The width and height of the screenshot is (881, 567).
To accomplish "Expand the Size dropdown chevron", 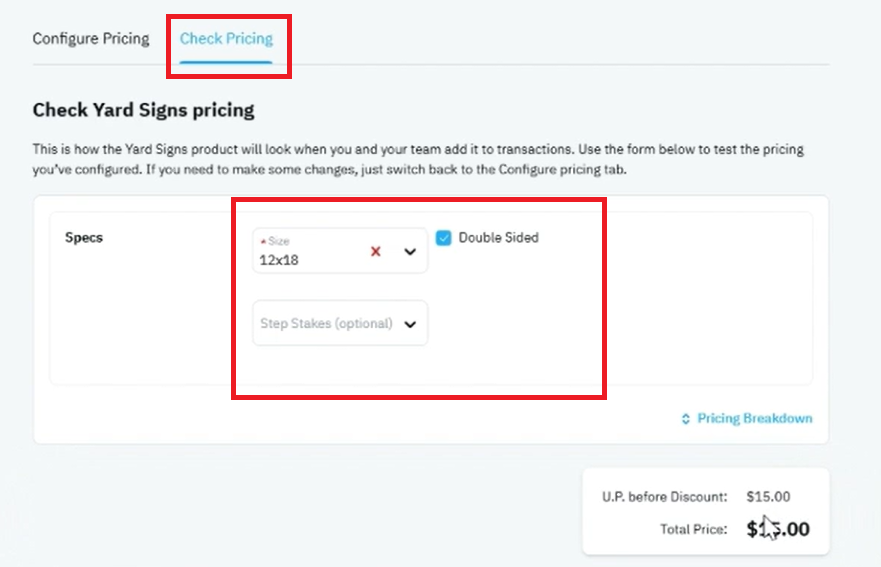I will (x=410, y=252).
